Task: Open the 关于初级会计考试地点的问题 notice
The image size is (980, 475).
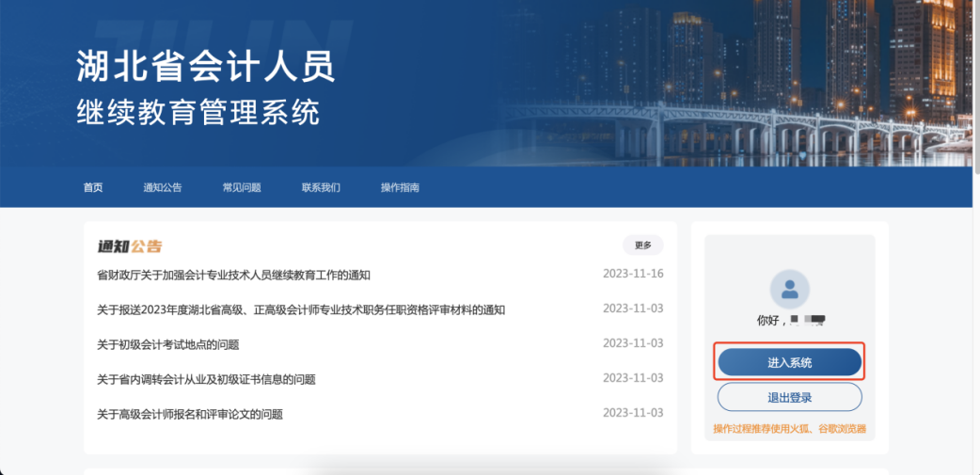Action: [168, 344]
